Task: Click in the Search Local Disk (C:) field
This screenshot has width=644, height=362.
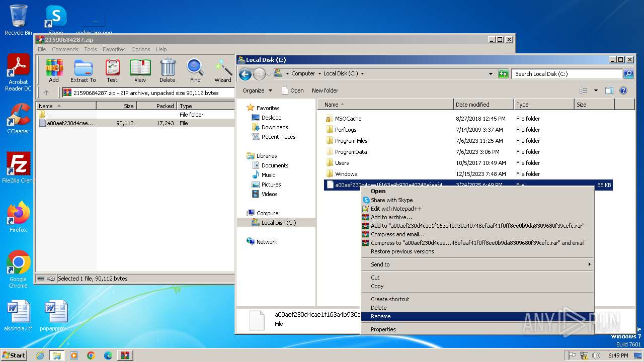Action: [x=568, y=74]
